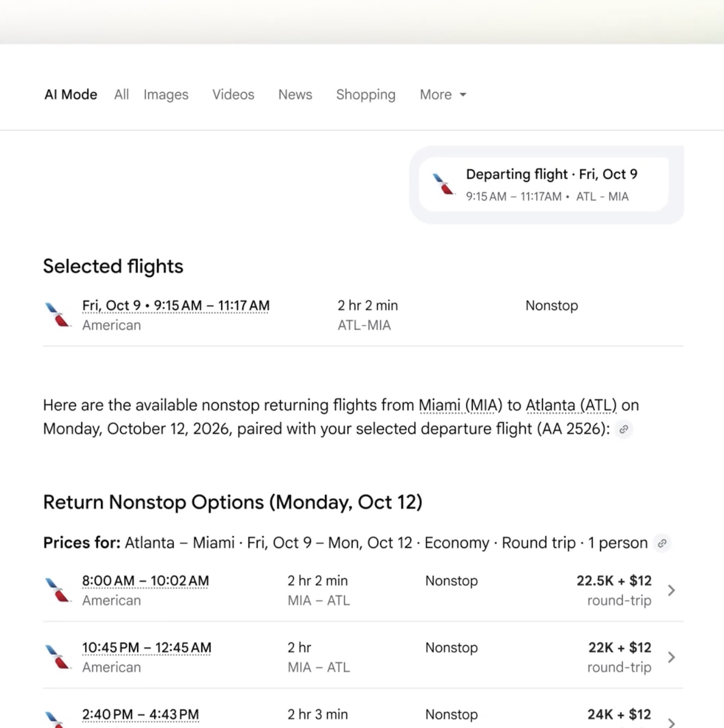
Task: Expand the 8:00 AM flight chevron arrow
Action: click(671, 590)
